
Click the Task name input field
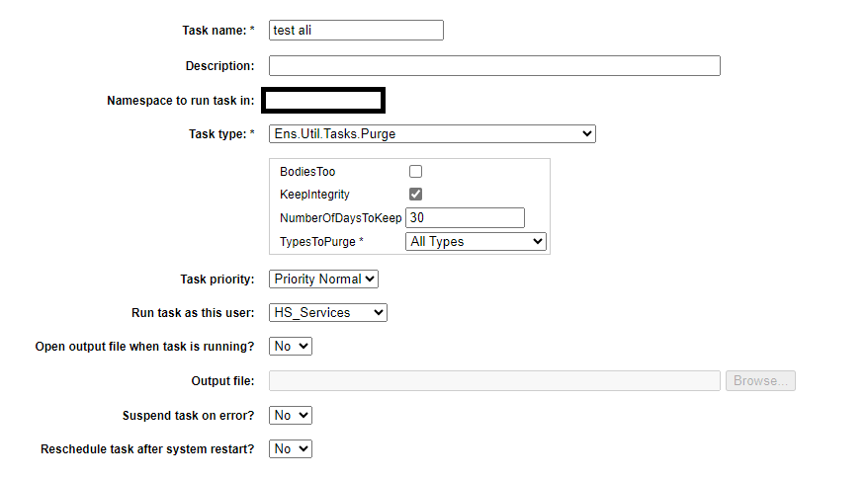pos(356,31)
